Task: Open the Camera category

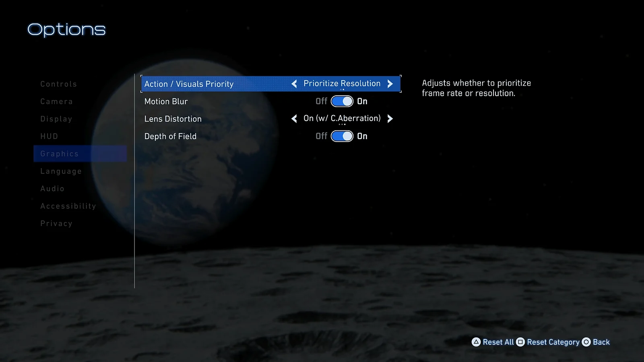Action: (x=56, y=101)
